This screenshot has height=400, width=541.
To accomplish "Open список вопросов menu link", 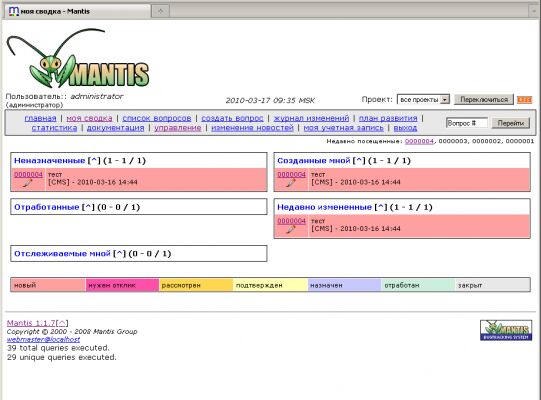I will [157, 118].
